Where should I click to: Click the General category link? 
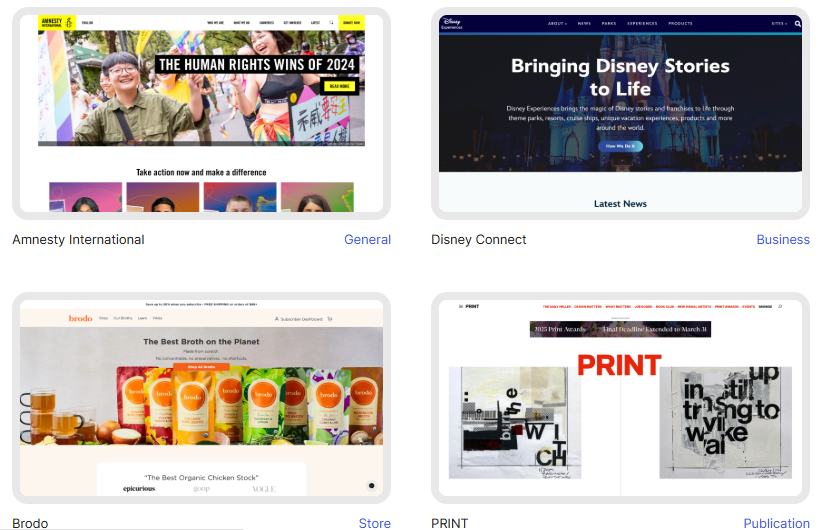click(367, 240)
